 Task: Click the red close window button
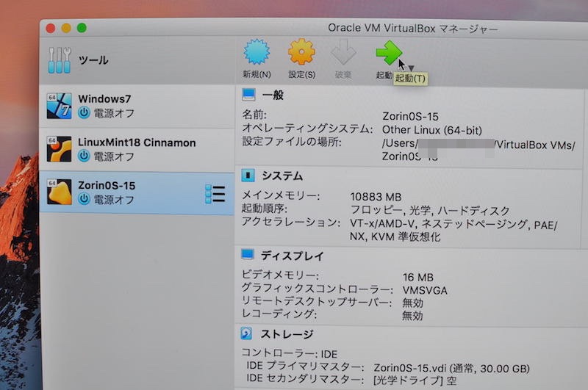51,28
